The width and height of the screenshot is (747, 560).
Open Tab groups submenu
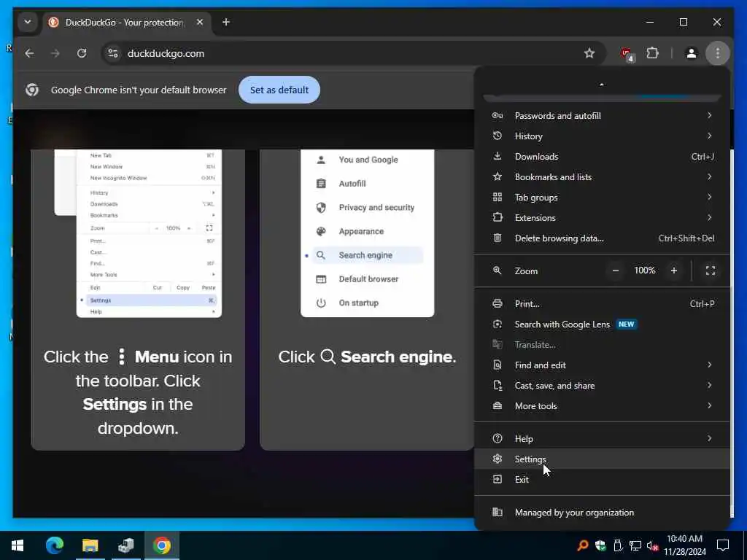tap(602, 198)
